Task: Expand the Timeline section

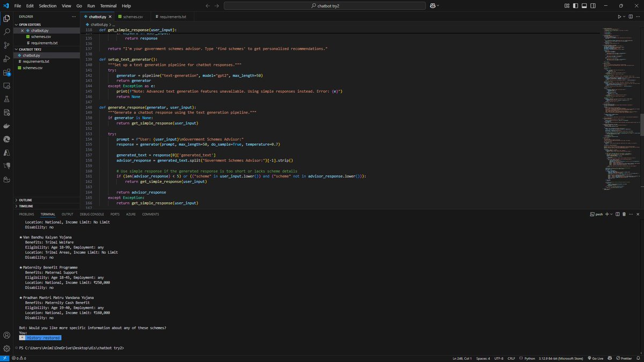Action: [x=47, y=206]
